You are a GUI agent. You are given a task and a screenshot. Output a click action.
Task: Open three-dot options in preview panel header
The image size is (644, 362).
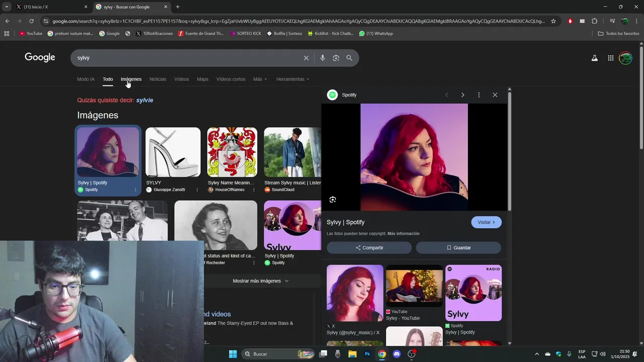[479, 95]
